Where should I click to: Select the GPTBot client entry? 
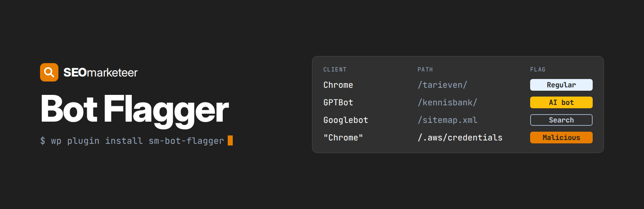(x=338, y=102)
